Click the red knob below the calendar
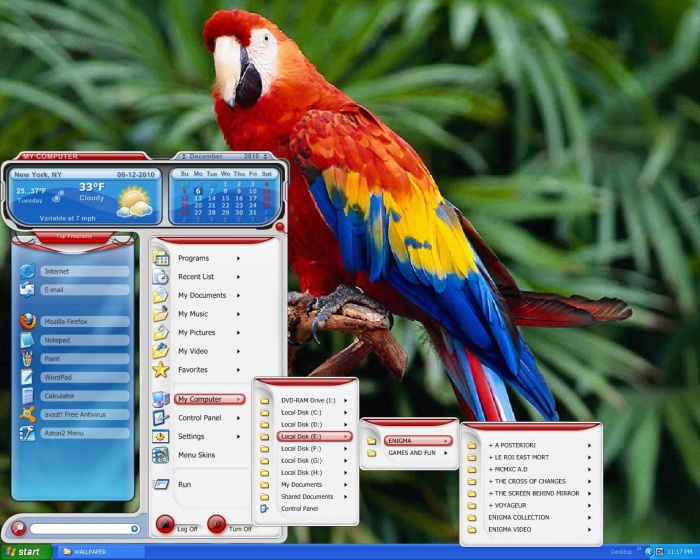The height and width of the screenshot is (560, 700). [x=280, y=227]
